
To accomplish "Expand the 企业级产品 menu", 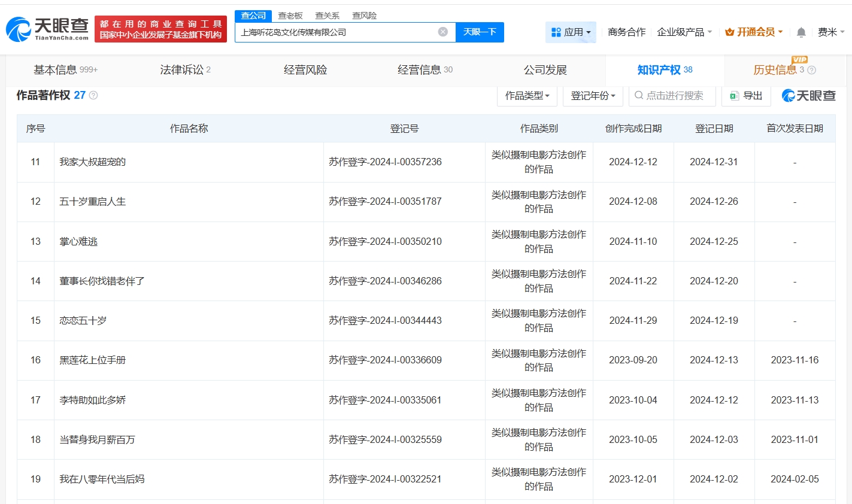I will [684, 32].
